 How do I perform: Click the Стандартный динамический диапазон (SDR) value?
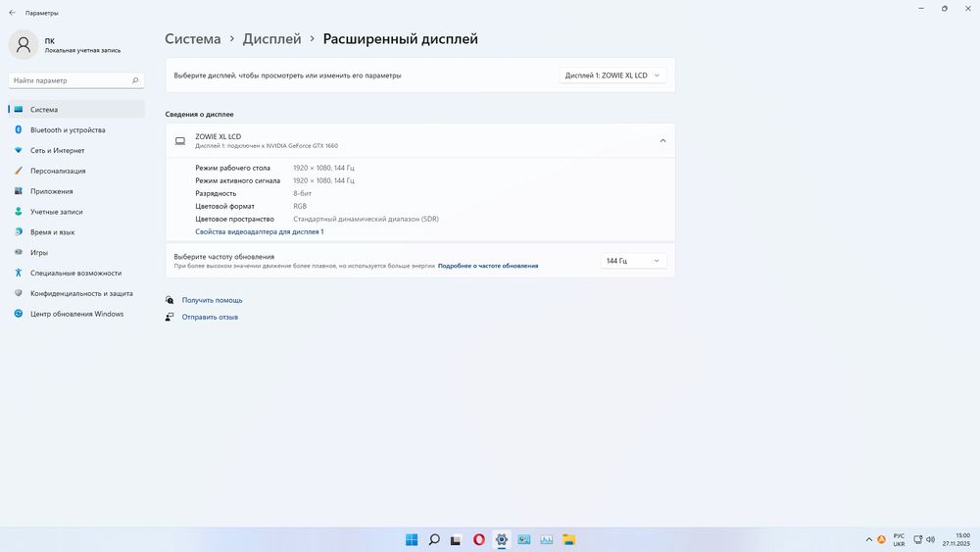pyautogui.click(x=366, y=220)
